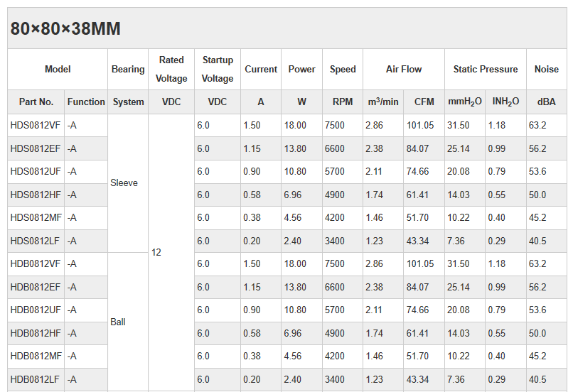Click the Static Pressure column header
The height and width of the screenshot is (392, 573).
[x=486, y=70]
